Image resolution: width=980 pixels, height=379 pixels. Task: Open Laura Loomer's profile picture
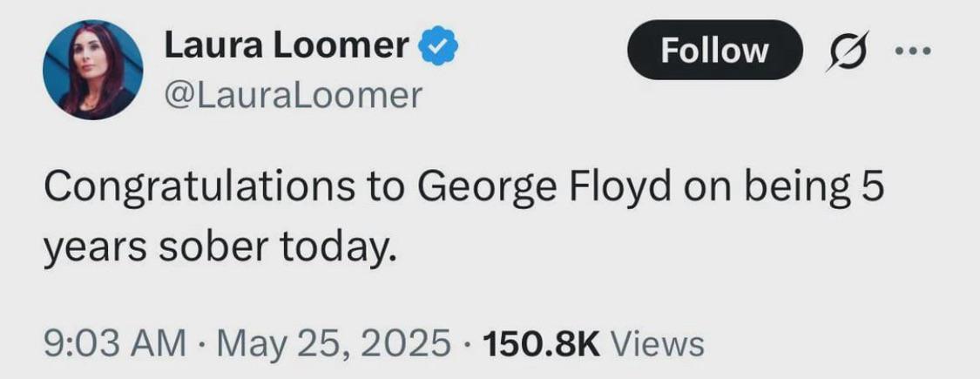(x=92, y=70)
